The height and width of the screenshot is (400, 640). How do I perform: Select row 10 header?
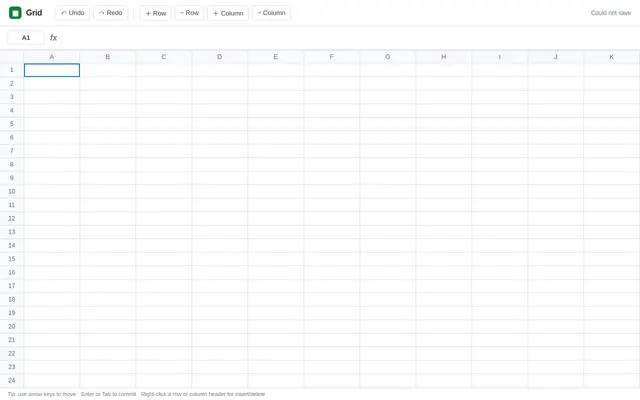point(12,191)
